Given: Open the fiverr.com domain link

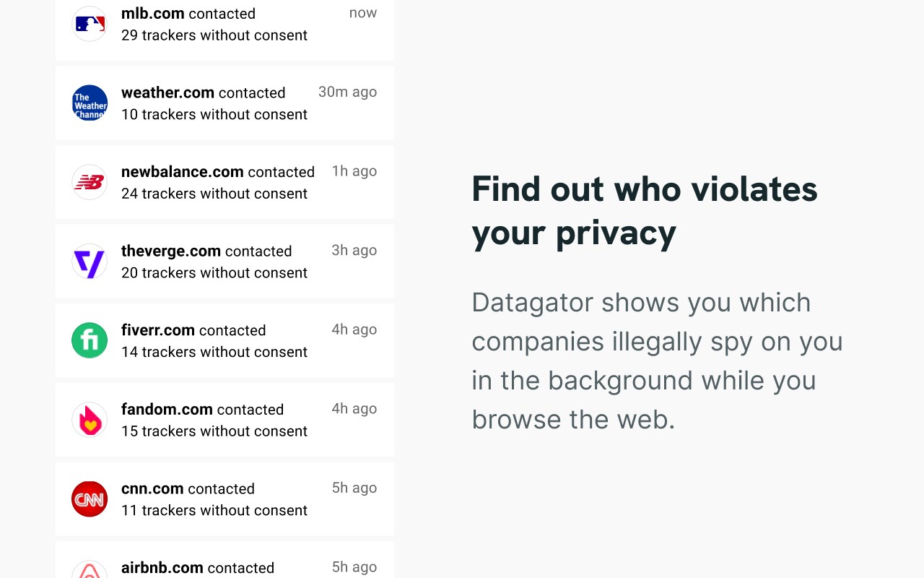Looking at the screenshot, I should click(x=157, y=330).
